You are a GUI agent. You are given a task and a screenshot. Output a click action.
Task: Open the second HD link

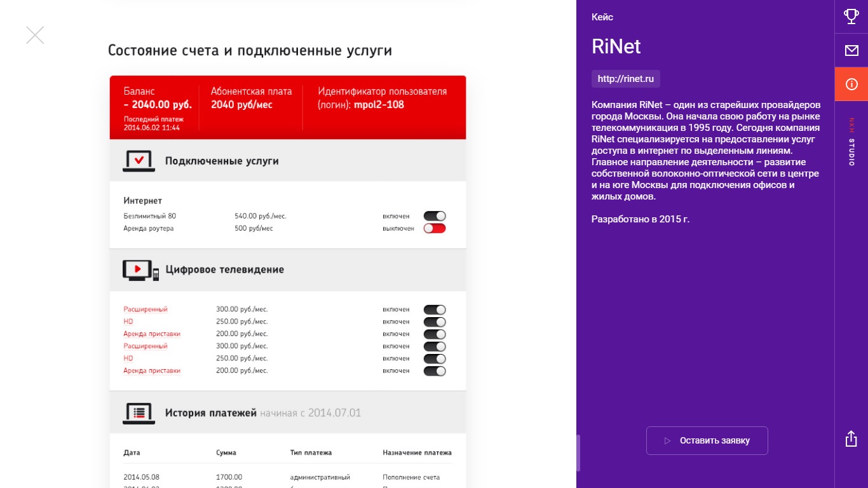[128, 358]
